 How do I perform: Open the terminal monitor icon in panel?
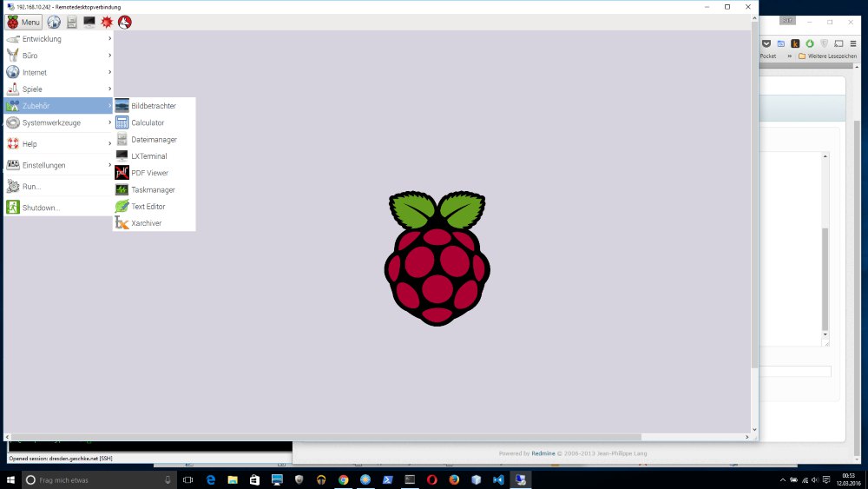(89, 22)
